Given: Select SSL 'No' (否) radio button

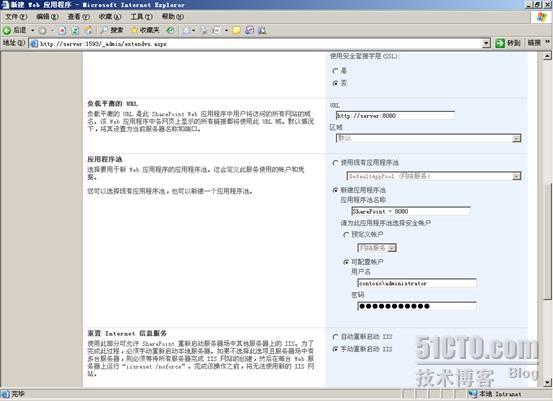Looking at the screenshot, I should pos(335,83).
